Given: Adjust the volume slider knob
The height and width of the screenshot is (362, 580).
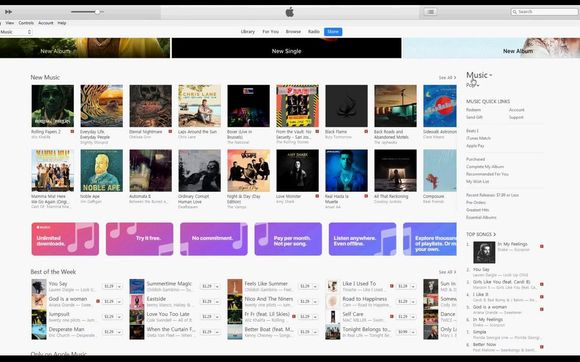Looking at the screenshot, I should click(x=97, y=12).
